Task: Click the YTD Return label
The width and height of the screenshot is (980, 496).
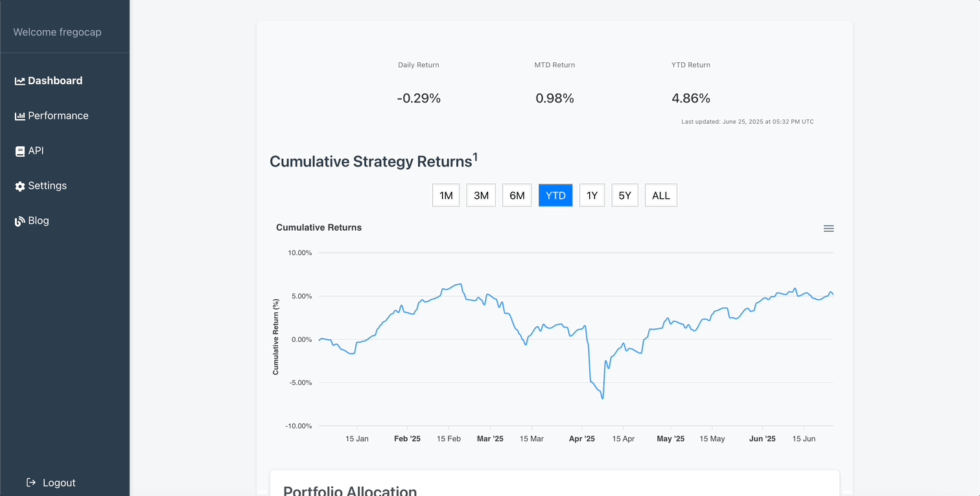Action: [691, 65]
